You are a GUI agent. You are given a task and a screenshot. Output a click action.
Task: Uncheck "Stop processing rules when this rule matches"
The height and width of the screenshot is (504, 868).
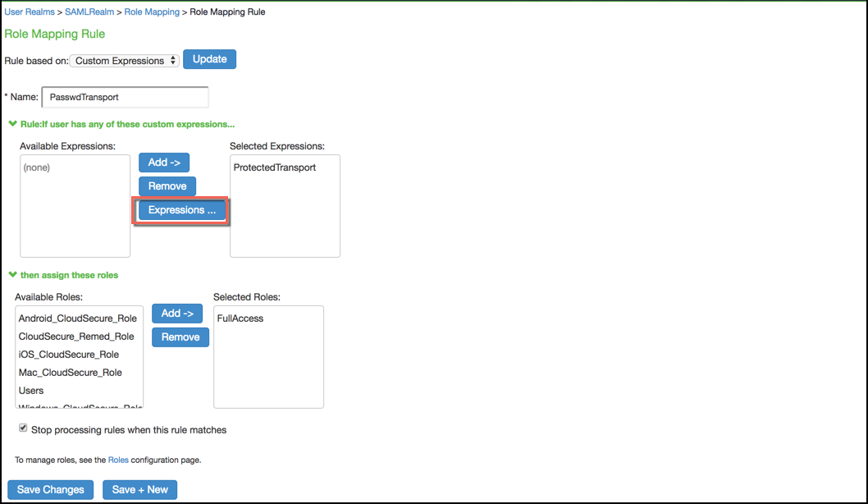[23, 428]
